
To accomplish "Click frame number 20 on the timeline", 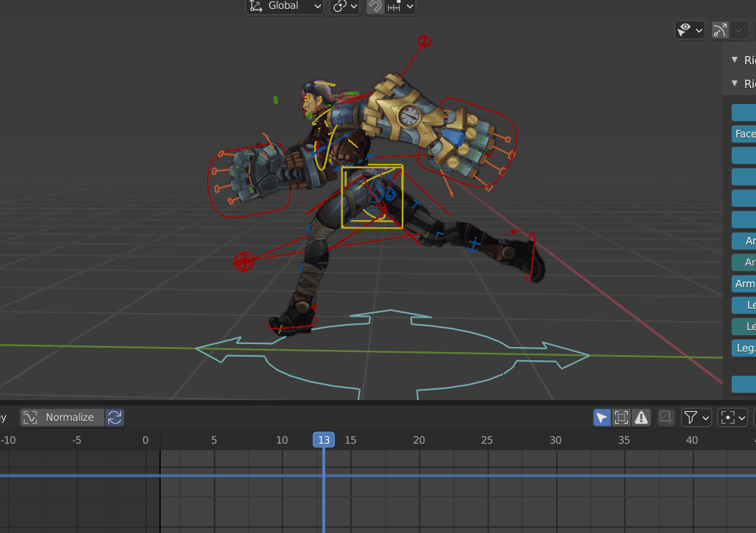I will [419, 440].
